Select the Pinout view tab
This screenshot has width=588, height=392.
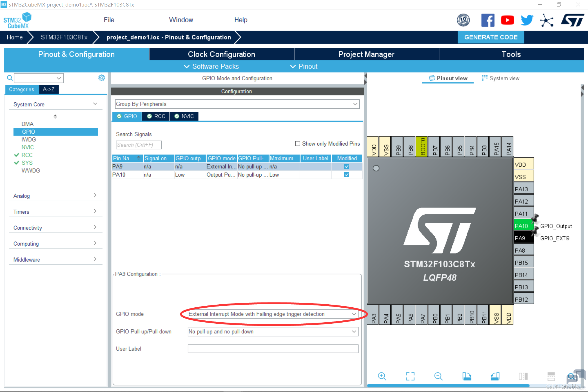pyautogui.click(x=448, y=78)
